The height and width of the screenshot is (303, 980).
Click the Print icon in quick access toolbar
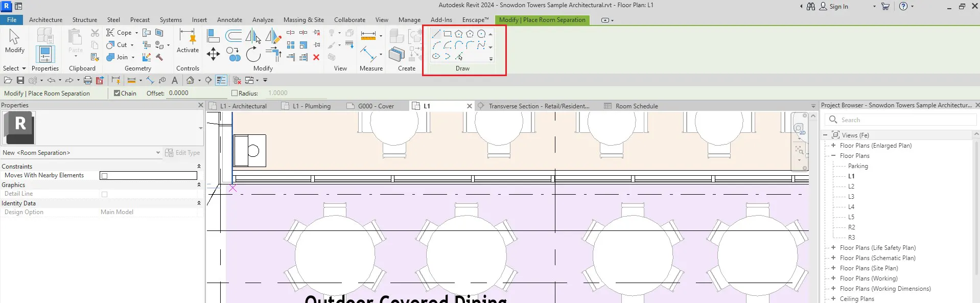(87, 80)
